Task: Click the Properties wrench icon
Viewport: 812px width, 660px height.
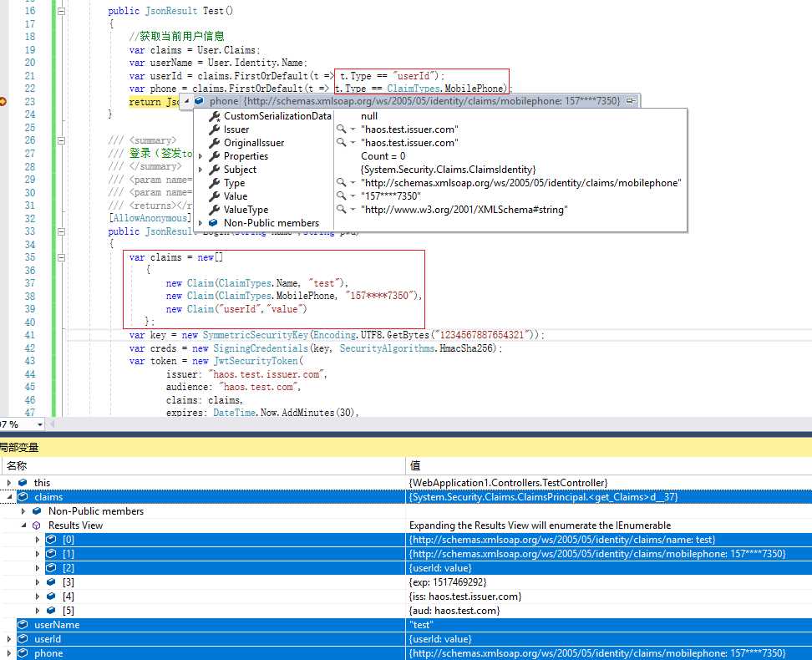Action: (x=214, y=156)
